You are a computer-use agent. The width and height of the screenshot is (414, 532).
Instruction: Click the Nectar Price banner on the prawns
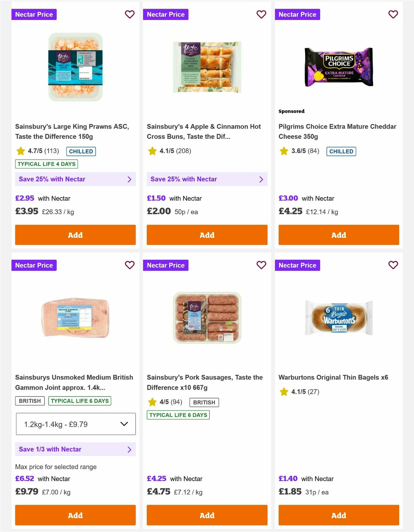tap(34, 14)
